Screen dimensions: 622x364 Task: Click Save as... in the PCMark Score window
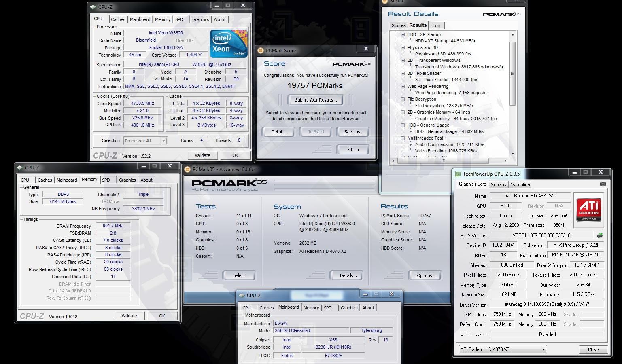click(x=354, y=132)
